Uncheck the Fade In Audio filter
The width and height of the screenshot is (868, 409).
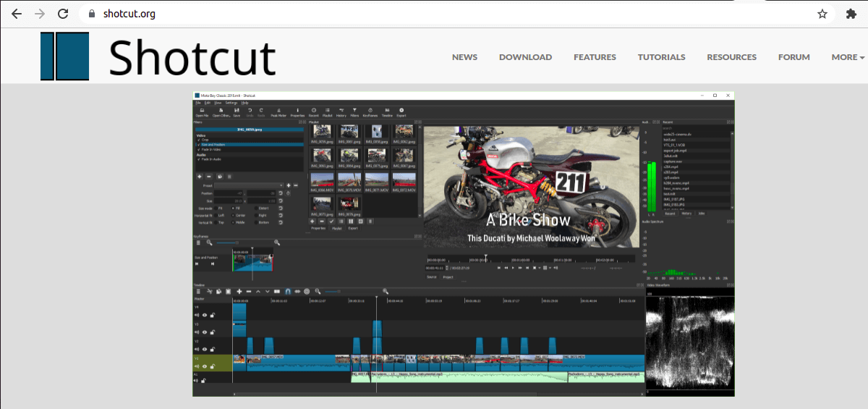point(199,159)
